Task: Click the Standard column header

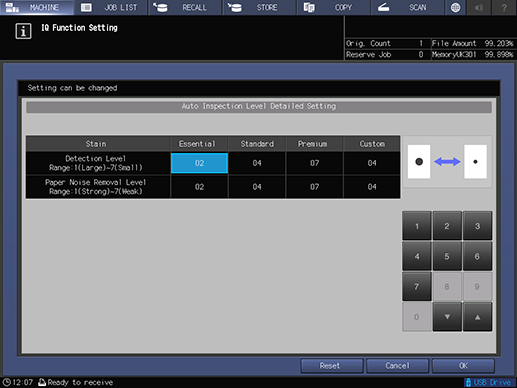Action: coord(257,144)
